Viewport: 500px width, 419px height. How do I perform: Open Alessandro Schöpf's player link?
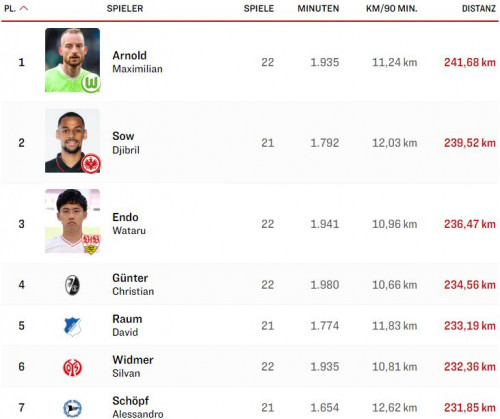point(138,407)
